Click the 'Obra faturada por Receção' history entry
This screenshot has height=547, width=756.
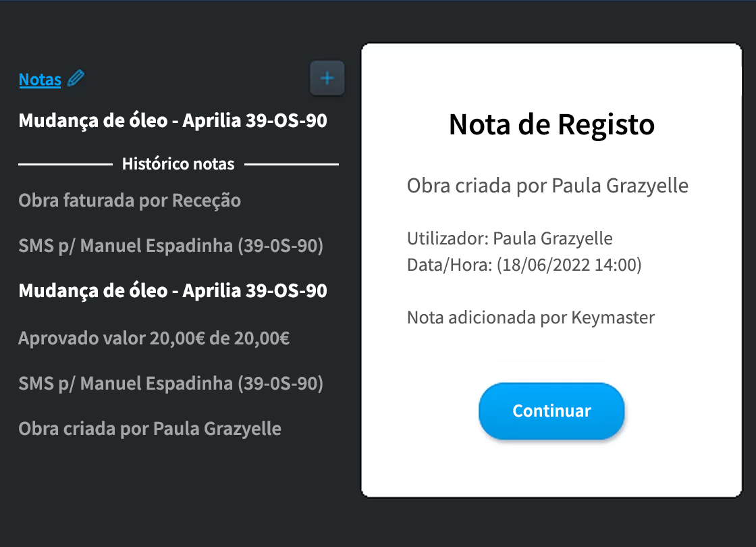[x=130, y=200]
